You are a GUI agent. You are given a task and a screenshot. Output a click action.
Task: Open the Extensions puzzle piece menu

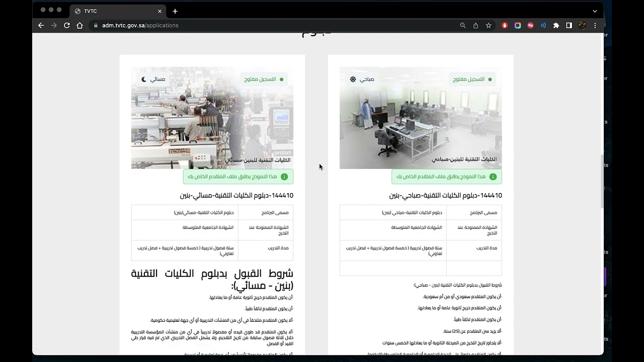click(556, 25)
